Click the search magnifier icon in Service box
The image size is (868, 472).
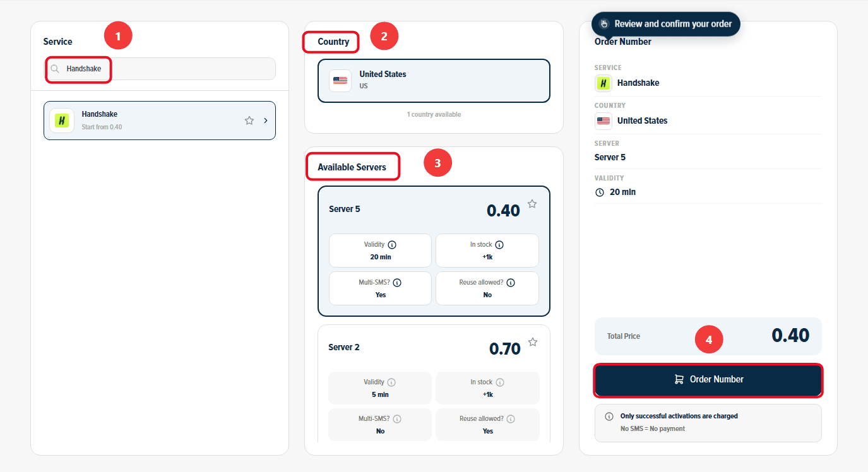(x=56, y=69)
